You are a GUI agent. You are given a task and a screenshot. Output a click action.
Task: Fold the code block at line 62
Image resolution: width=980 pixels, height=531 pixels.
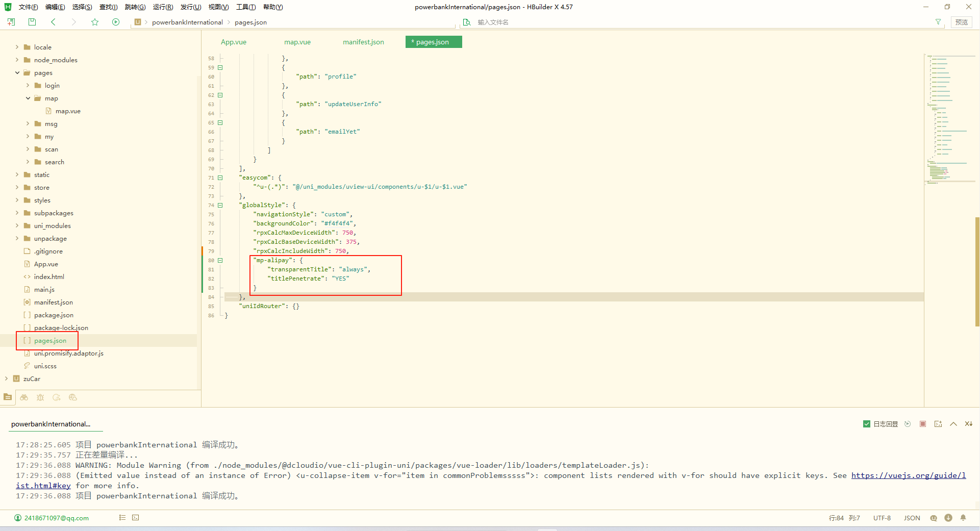(220, 95)
